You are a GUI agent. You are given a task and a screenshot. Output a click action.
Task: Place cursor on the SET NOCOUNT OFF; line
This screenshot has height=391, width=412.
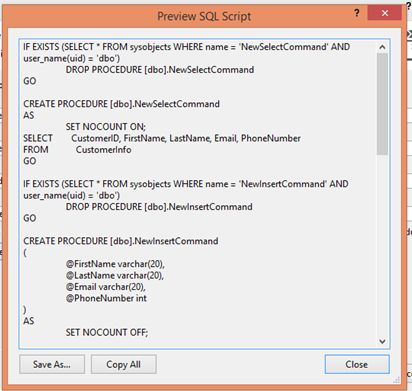click(x=107, y=332)
